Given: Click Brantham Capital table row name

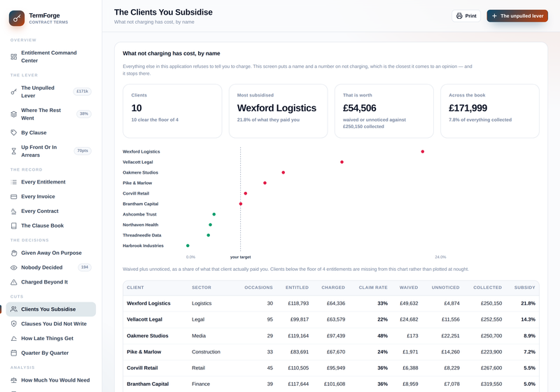Looking at the screenshot, I should [148, 384].
